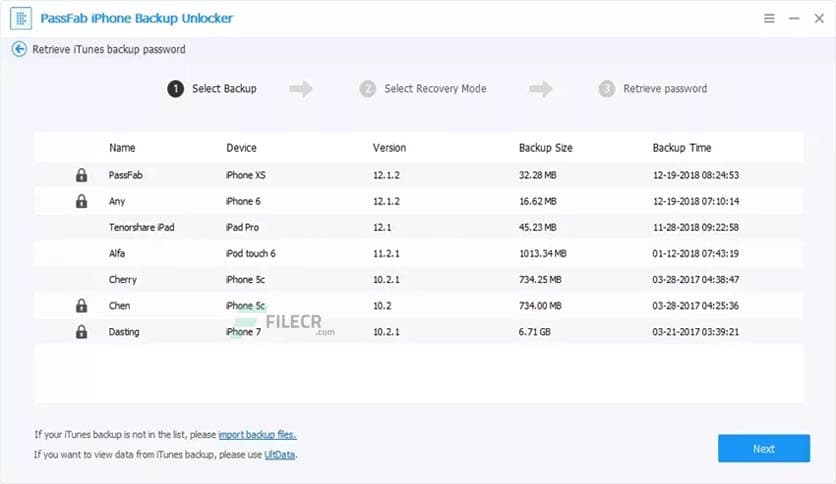The image size is (836, 484).
Task: Click the PassFab app logo icon
Action: point(21,19)
